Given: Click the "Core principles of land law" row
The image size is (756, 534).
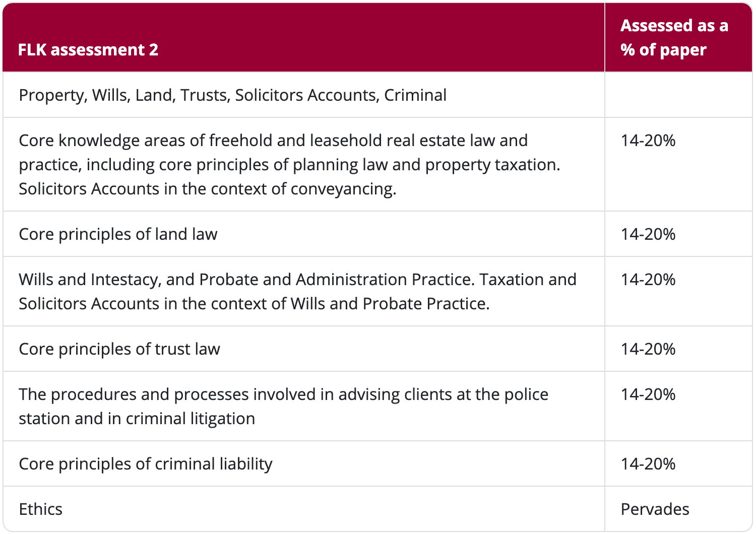Looking at the screenshot, I should pyautogui.click(x=118, y=234).
